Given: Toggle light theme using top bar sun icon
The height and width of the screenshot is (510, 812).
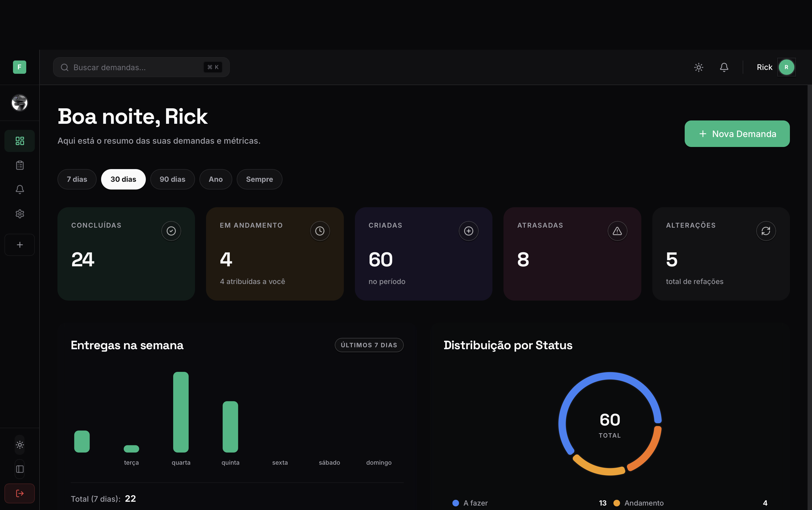Looking at the screenshot, I should (699, 67).
